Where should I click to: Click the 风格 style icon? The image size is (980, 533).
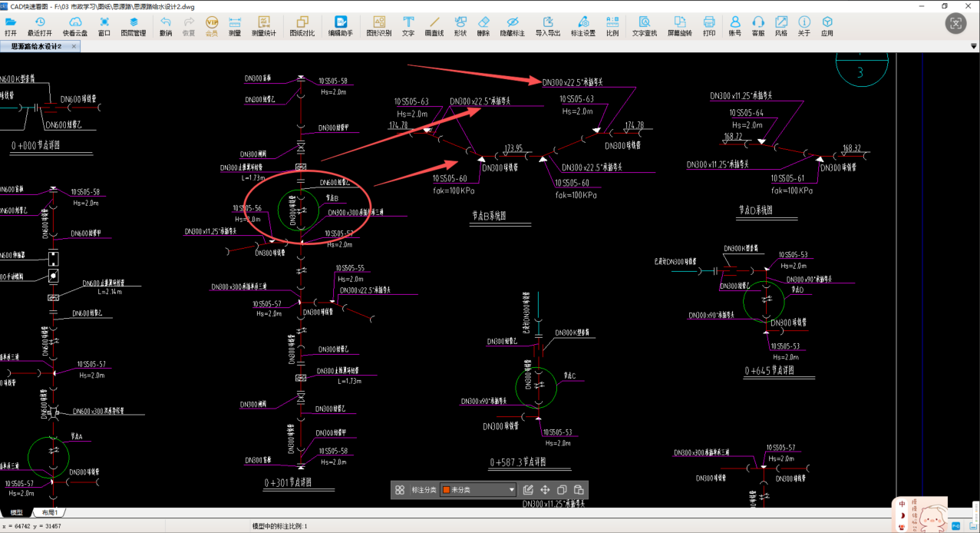tap(781, 27)
